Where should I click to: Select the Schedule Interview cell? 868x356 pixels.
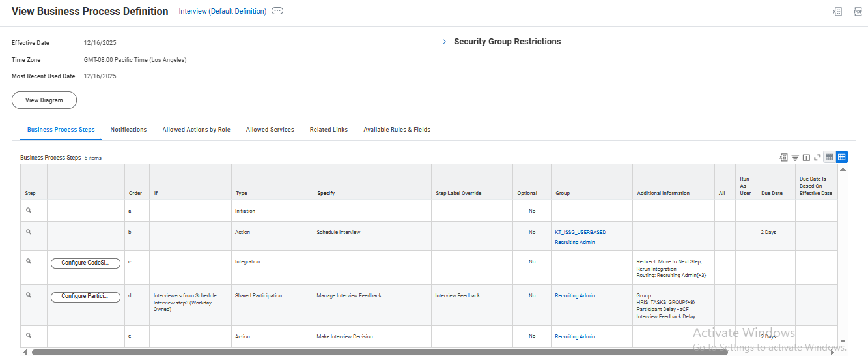point(372,236)
